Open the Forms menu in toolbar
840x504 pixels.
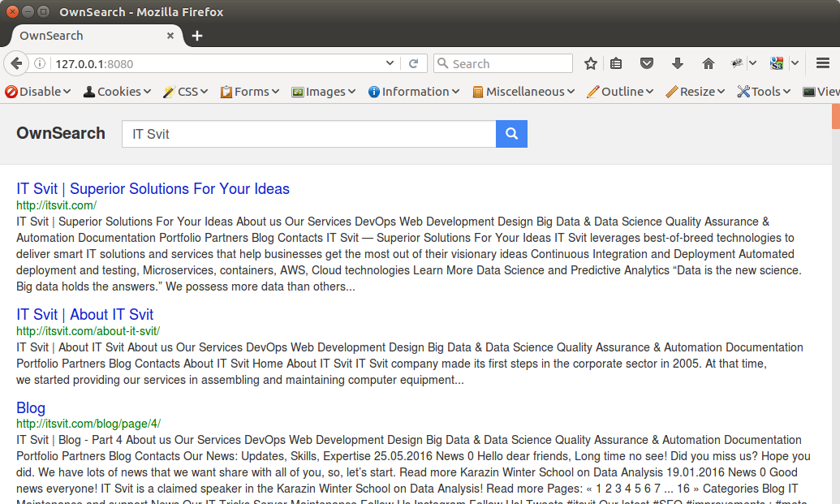(x=250, y=92)
